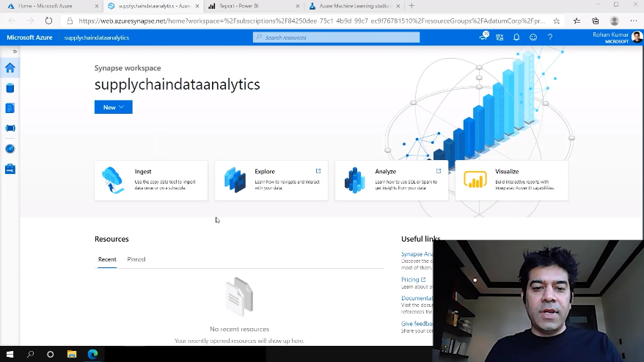The width and height of the screenshot is (644, 362).
Task: Refresh the browser page
Action: [x=48, y=21]
